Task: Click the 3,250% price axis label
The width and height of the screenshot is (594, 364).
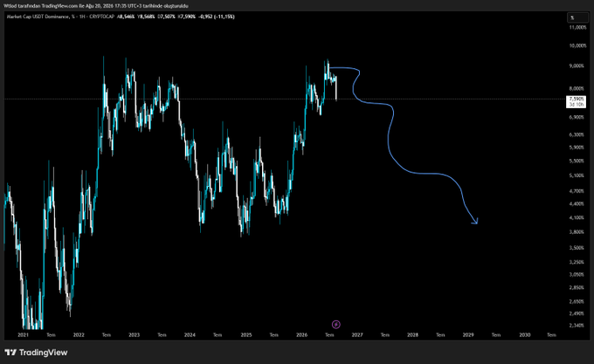Action: [x=577, y=262]
